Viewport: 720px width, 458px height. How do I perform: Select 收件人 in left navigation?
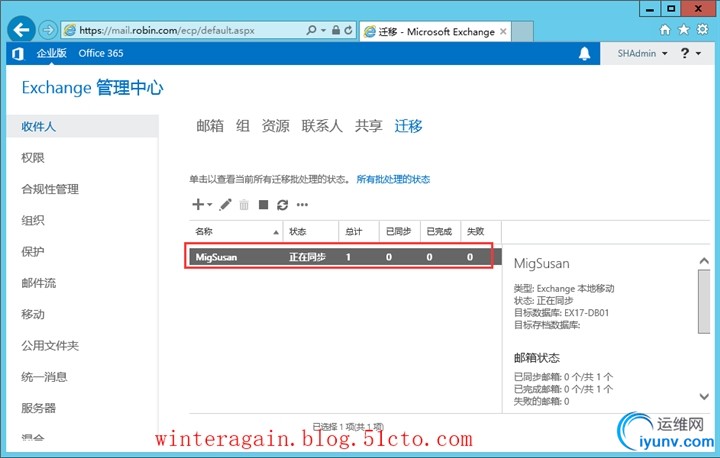[x=83, y=126]
